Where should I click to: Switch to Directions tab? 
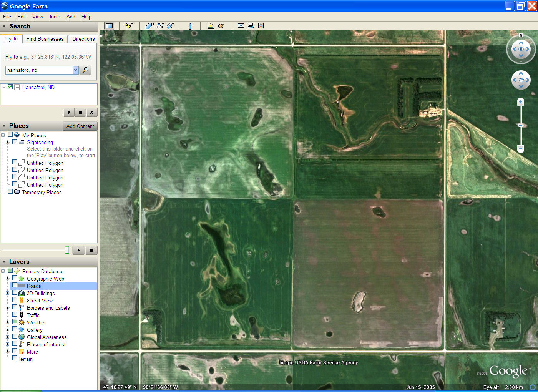(x=83, y=39)
